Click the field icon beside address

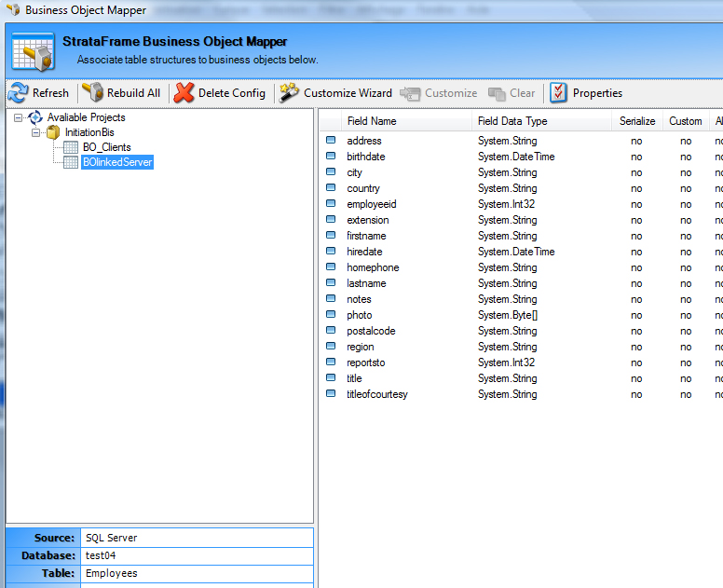click(x=331, y=141)
